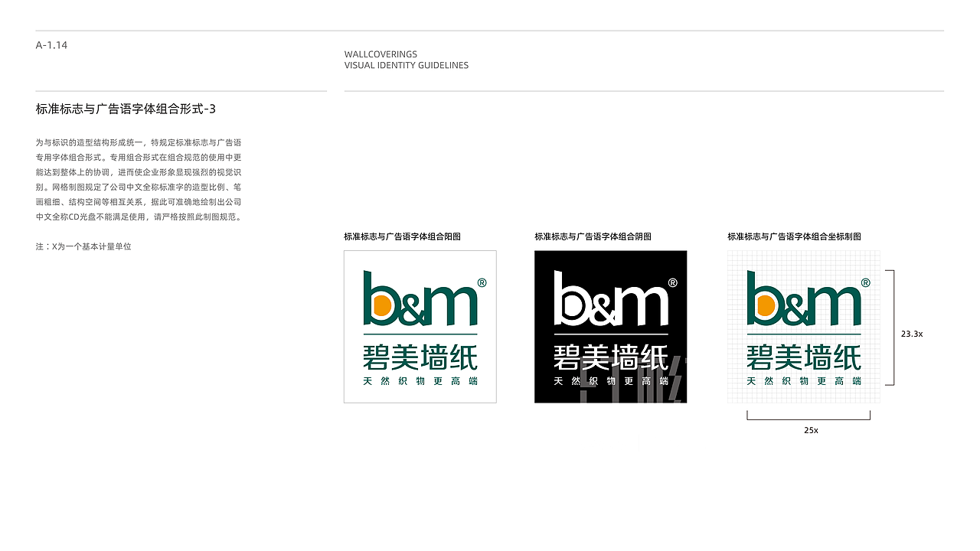The image size is (980, 551).
Task: Click slogan 天然织物更高端 in the white logo
Action: 420,381
